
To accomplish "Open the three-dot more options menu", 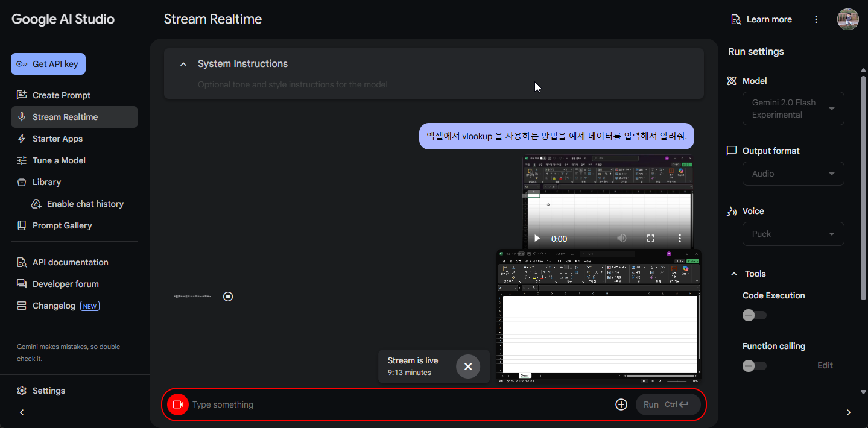I will [816, 19].
